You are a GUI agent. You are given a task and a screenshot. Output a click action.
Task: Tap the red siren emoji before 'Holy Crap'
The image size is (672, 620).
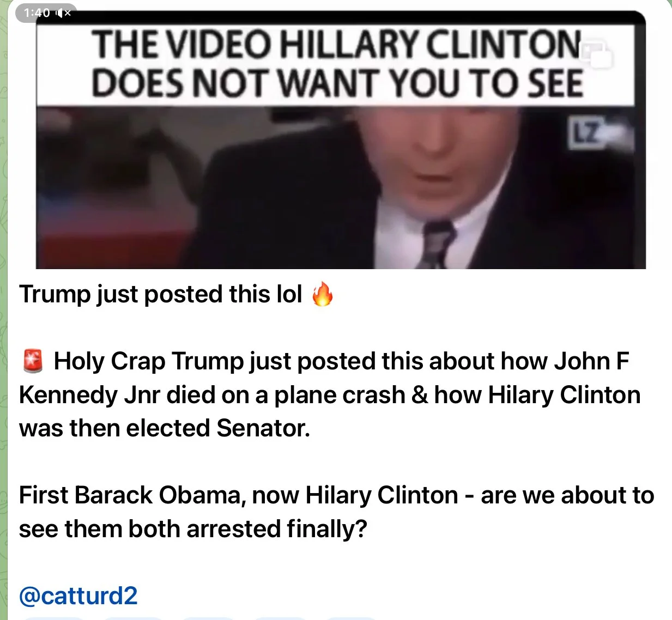33,361
